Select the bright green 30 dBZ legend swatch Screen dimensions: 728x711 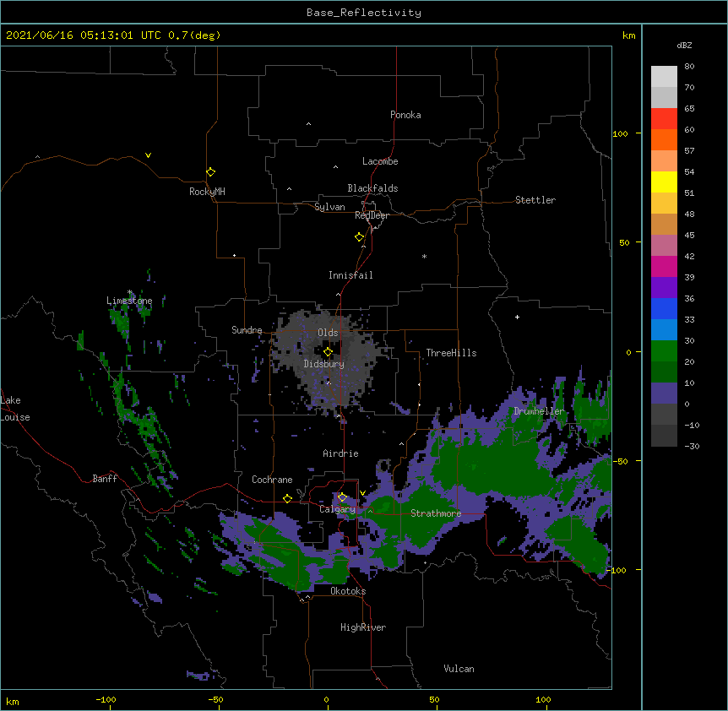click(664, 351)
